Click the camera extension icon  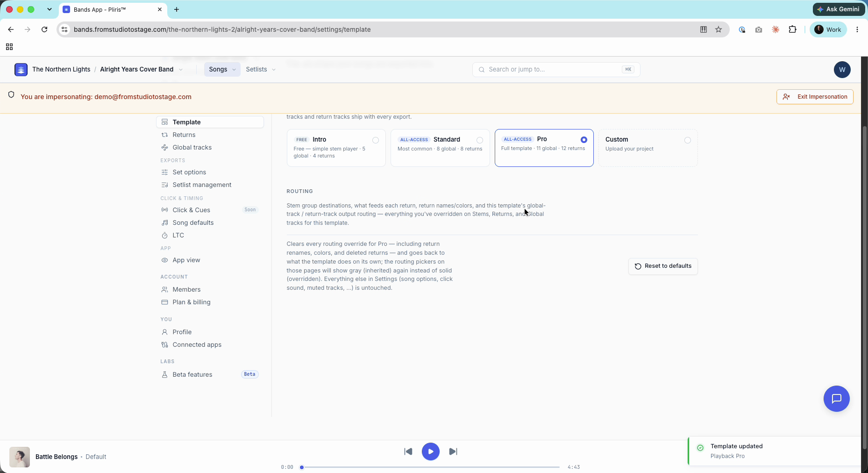pyautogui.click(x=758, y=29)
